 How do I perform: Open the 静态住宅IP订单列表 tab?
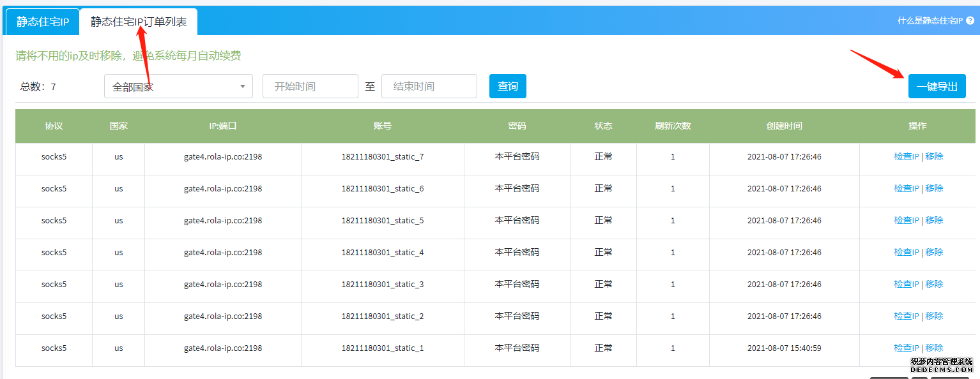[x=138, y=20]
